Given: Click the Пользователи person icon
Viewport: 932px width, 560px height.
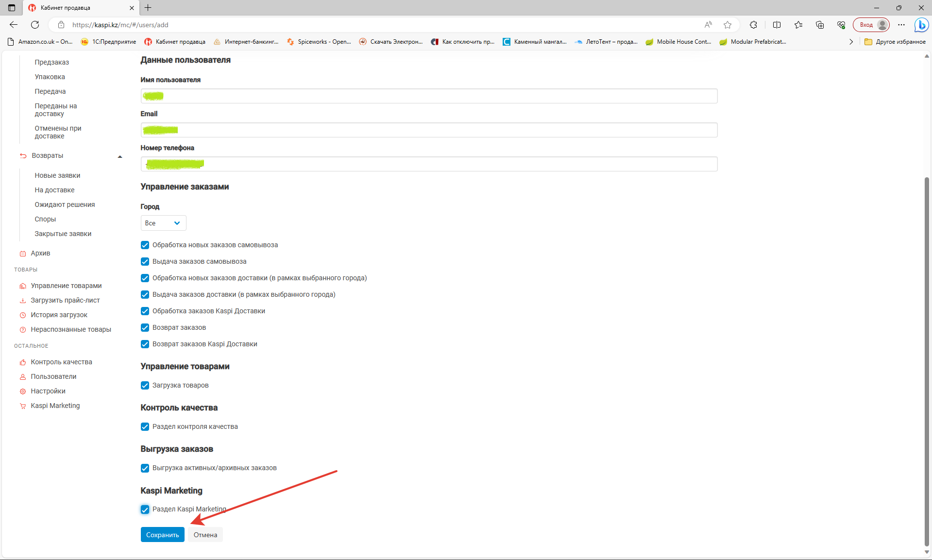Looking at the screenshot, I should point(23,377).
